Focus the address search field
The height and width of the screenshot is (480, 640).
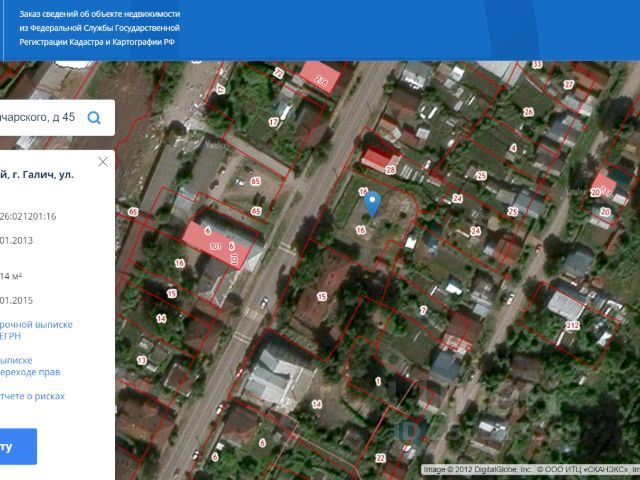tap(40, 118)
